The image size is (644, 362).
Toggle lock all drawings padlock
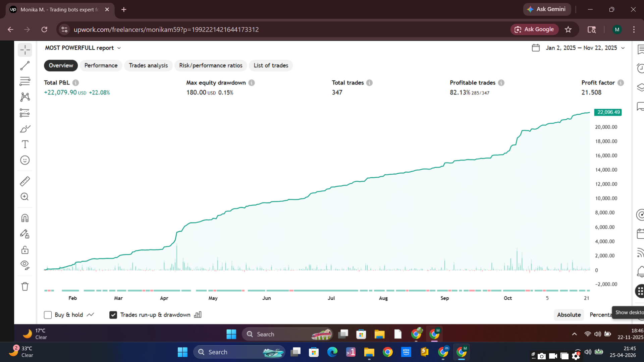(x=25, y=250)
